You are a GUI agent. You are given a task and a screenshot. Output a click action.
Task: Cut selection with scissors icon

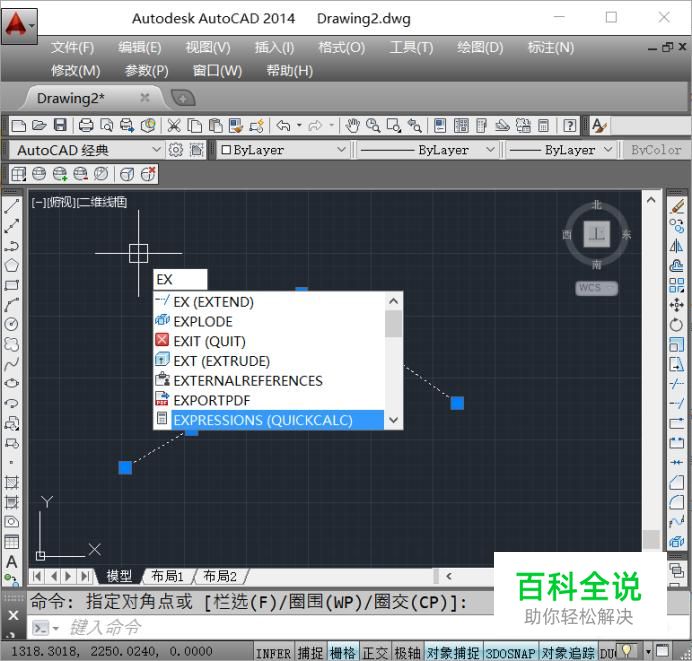174,126
